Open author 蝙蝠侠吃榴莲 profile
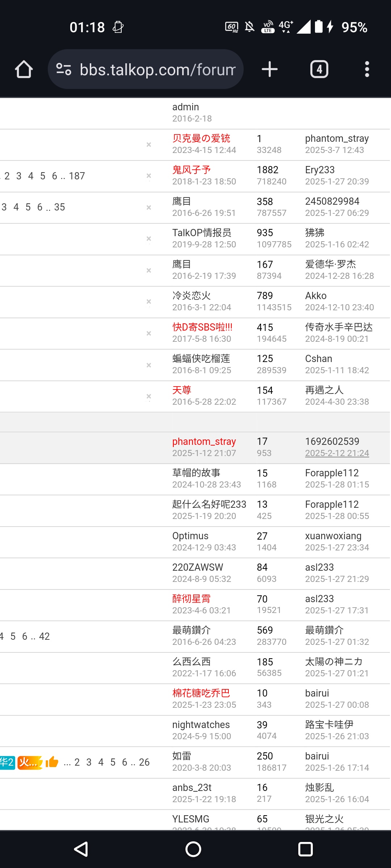 click(201, 358)
